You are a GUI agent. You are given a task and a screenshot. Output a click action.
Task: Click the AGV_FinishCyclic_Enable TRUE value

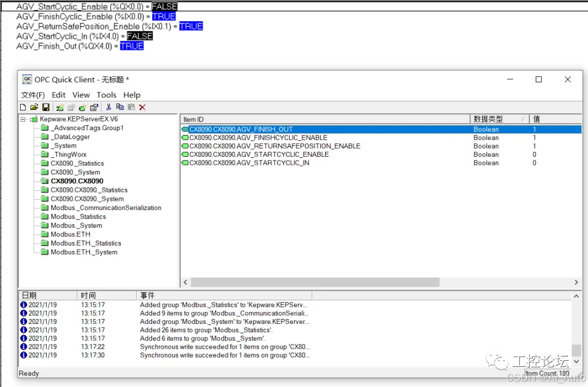(x=164, y=16)
